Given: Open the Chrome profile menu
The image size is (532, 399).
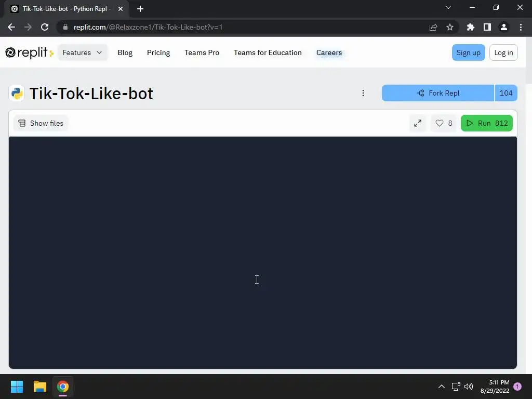Looking at the screenshot, I should click(504, 27).
